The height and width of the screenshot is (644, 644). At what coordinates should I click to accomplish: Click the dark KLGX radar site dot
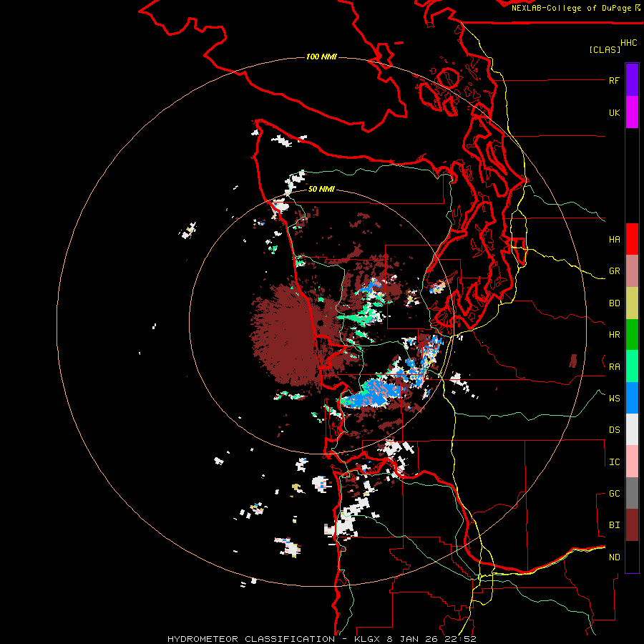(321, 323)
